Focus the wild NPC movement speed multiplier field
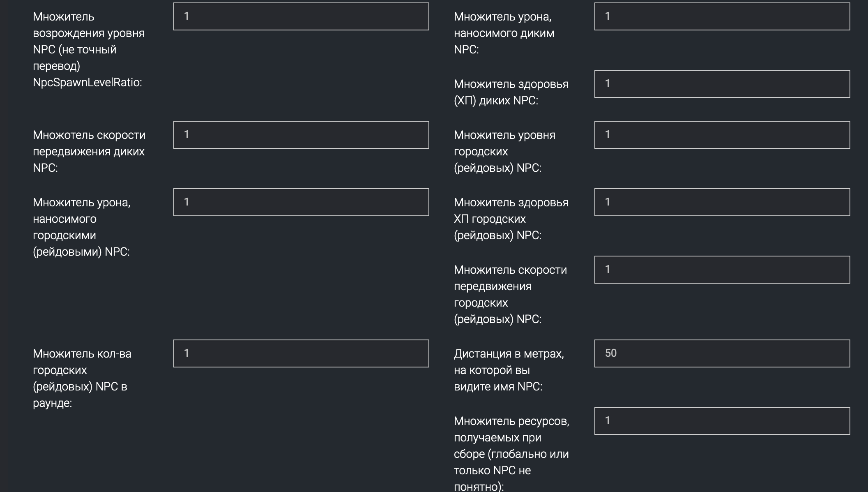Image resolution: width=868 pixels, height=492 pixels. (x=301, y=135)
